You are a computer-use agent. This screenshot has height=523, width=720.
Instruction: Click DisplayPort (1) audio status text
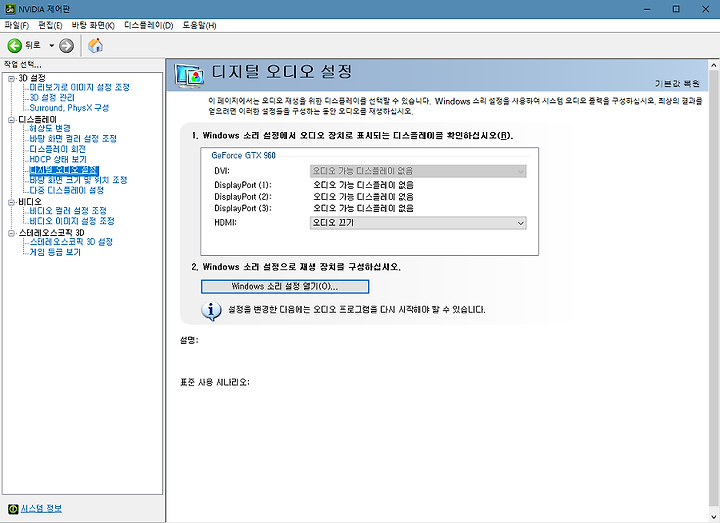click(x=363, y=185)
